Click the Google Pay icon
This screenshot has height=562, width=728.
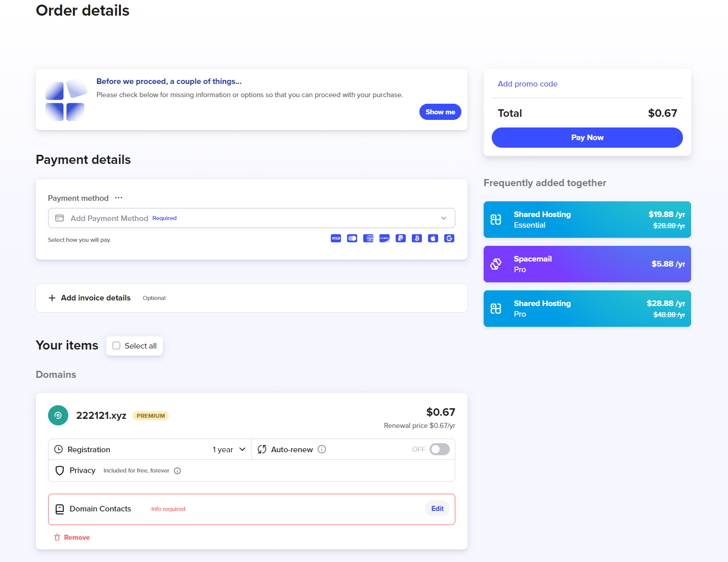449,238
